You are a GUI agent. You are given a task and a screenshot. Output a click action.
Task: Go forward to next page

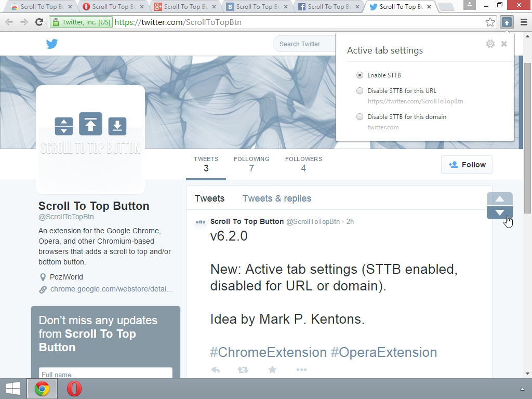(24, 22)
